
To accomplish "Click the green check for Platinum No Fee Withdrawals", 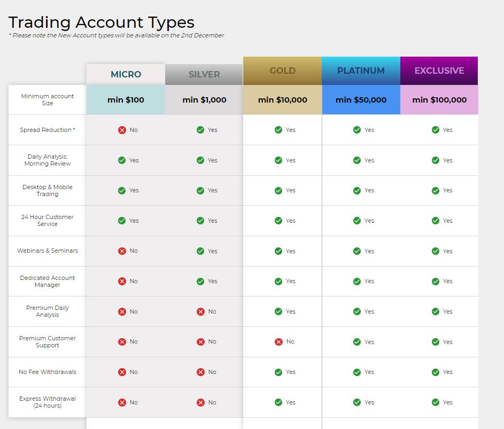I will pos(357,372).
